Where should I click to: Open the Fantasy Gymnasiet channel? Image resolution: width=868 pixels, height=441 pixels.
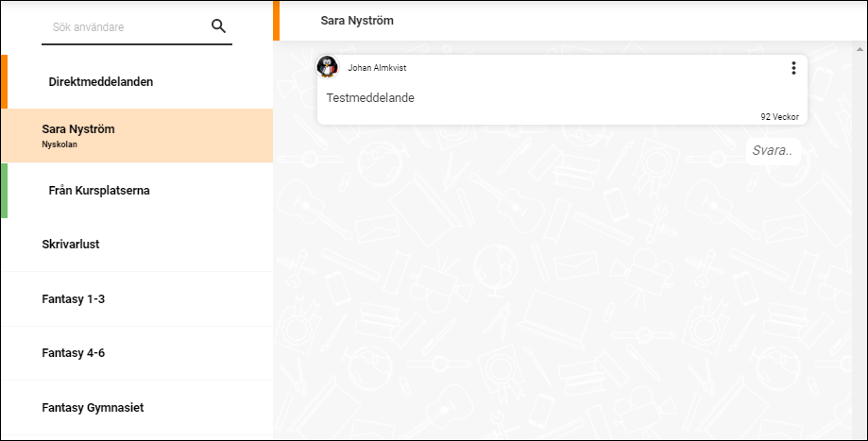tap(137, 408)
